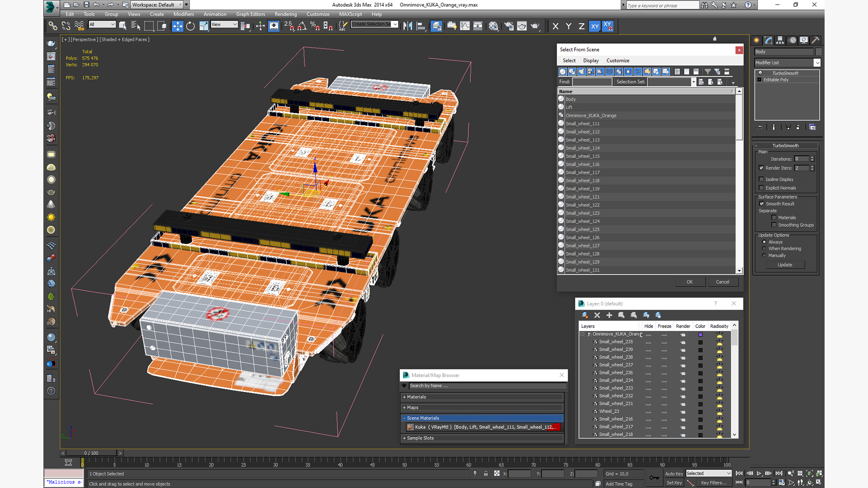The width and height of the screenshot is (868, 488).
Task: Open the Utilities command panel tab
Action: 816,40
